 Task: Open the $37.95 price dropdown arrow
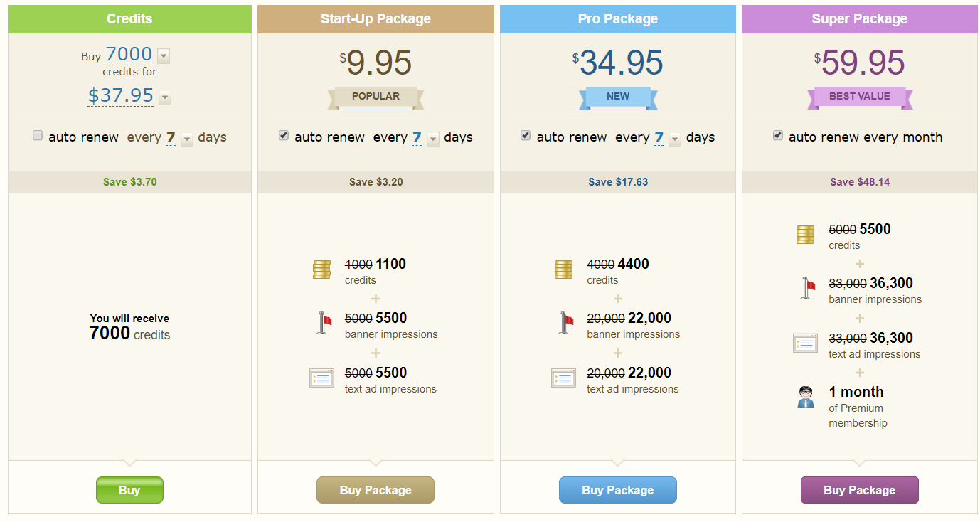(x=165, y=97)
